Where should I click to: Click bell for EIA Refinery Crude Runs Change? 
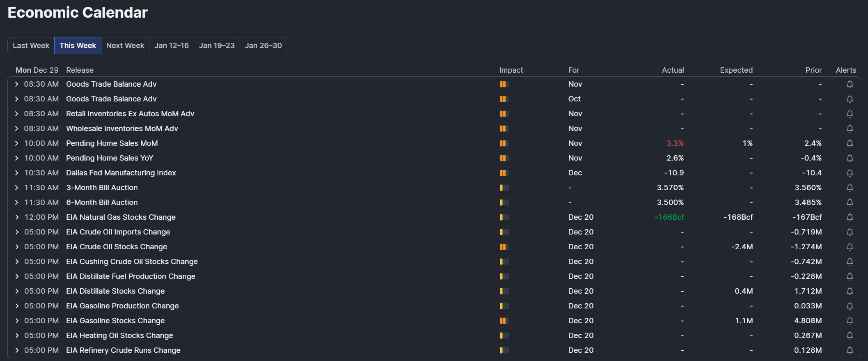tap(850, 350)
